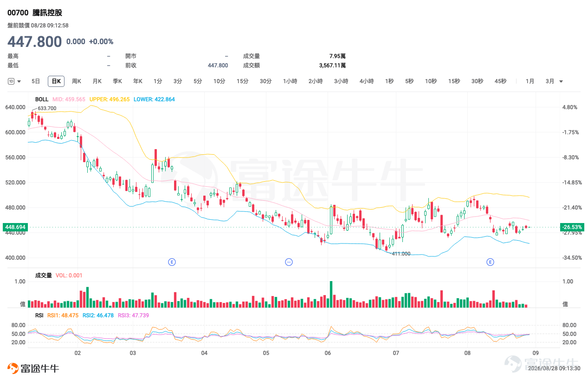The width and height of the screenshot is (588, 381).
Task: Click the BOLL LOWER value 422.864
Action: pos(154,99)
